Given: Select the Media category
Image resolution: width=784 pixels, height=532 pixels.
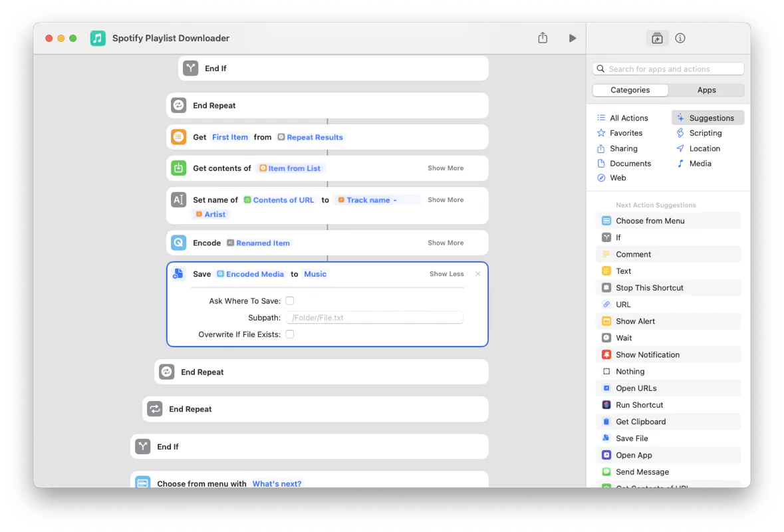Looking at the screenshot, I should click(x=698, y=163).
